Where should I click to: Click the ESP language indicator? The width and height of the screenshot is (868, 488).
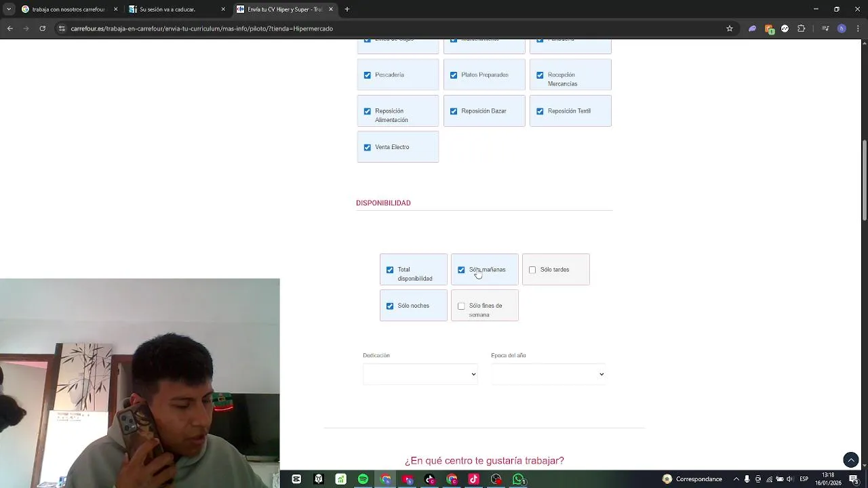(804, 479)
